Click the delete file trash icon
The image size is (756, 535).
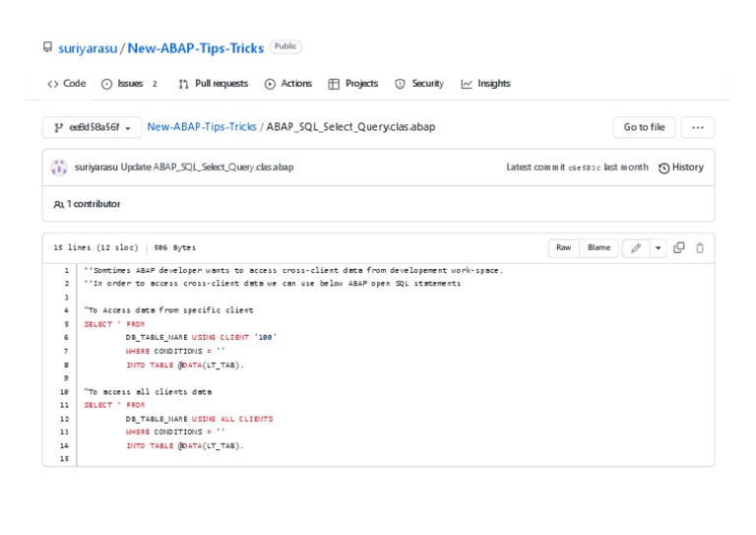tap(700, 248)
